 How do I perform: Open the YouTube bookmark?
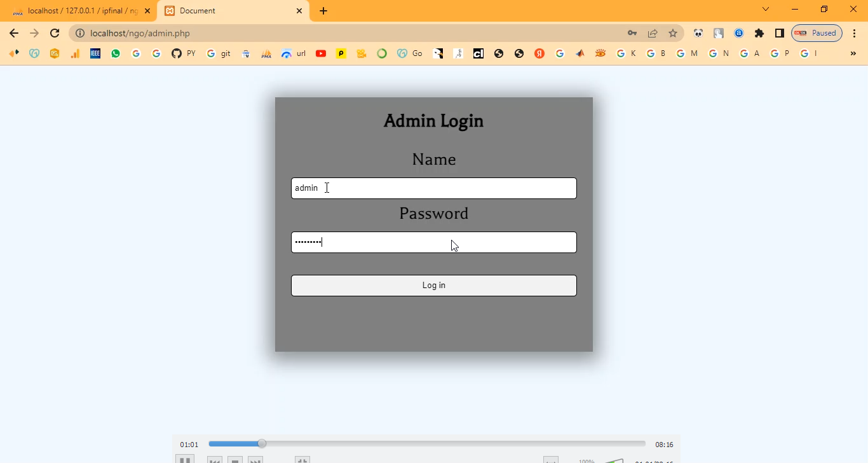321,54
